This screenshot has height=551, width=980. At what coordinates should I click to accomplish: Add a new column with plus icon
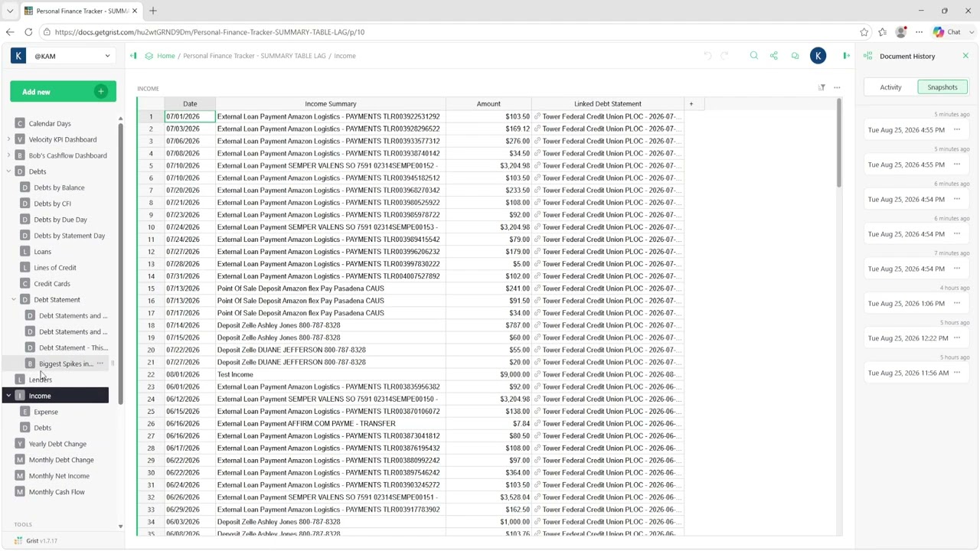coord(691,104)
